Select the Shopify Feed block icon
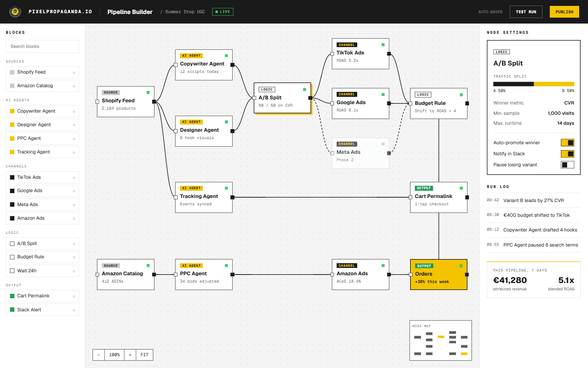This screenshot has width=588, height=368. click(12, 72)
